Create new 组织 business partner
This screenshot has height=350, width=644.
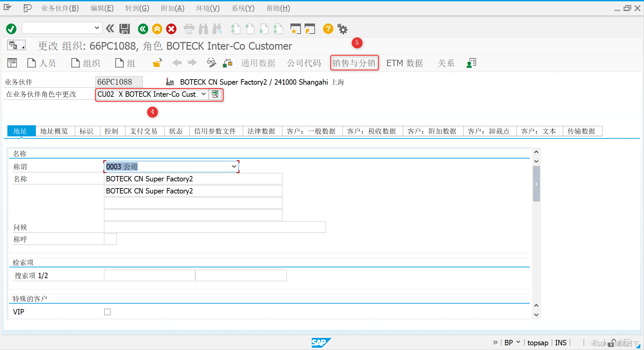point(86,63)
